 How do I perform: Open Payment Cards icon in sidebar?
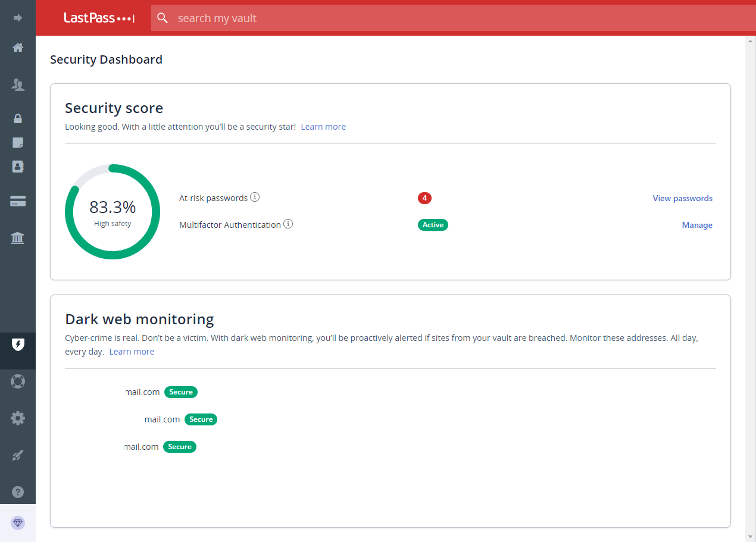click(x=18, y=202)
